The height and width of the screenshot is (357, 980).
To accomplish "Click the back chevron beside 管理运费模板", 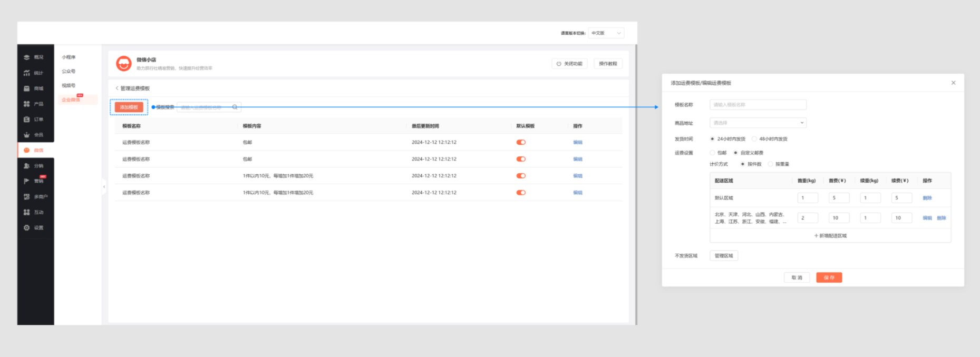I will [x=117, y=88].
